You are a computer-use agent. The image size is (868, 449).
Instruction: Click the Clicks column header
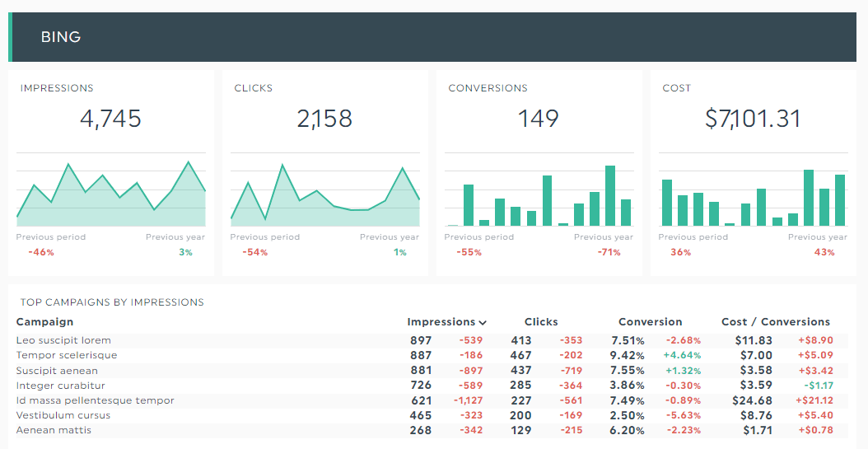click(x=541, y=322)
